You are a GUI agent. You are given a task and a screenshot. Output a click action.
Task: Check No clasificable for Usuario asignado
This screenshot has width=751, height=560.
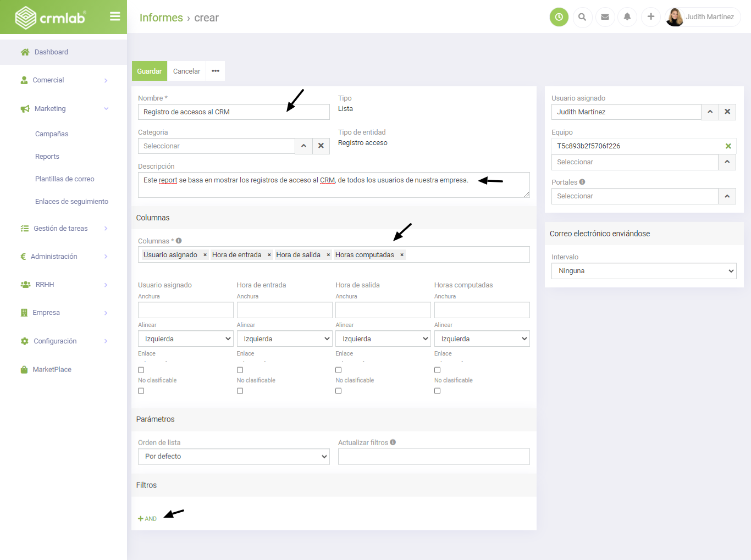141,391
